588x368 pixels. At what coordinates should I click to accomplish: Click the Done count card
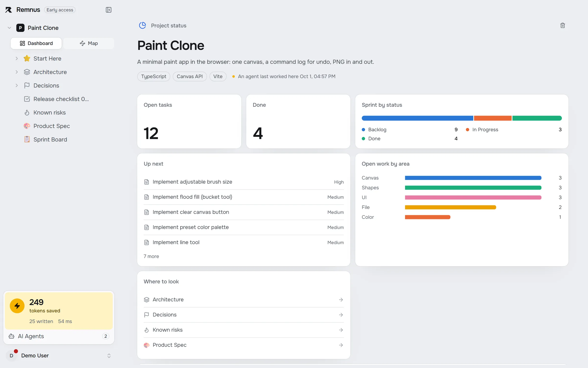click(x=298, y=121)
